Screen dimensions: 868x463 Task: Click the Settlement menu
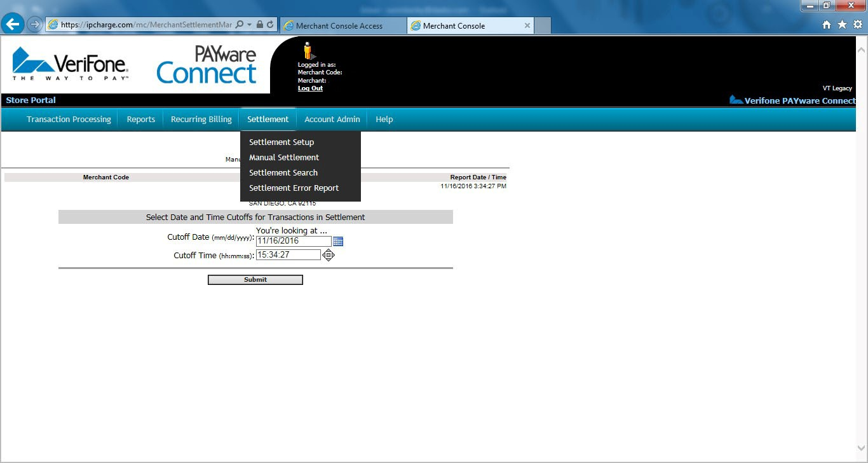268,120
